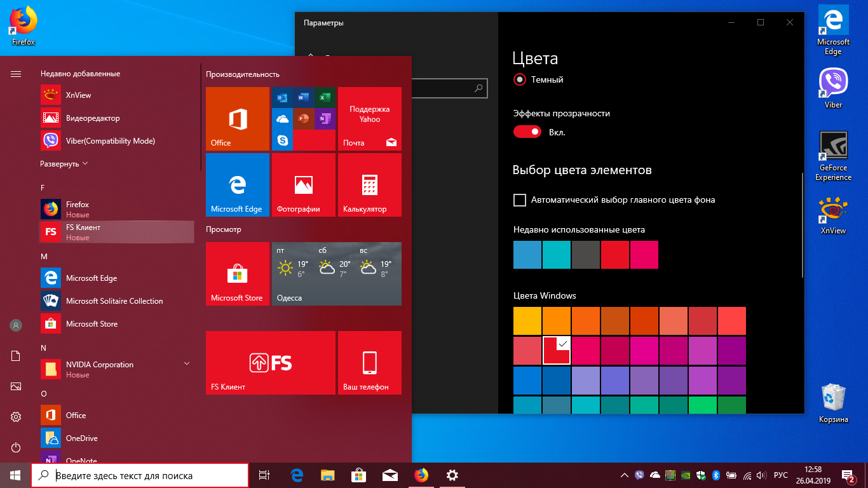
Task: Expand Start menu hamburger navigation
Action: (16, 74)
